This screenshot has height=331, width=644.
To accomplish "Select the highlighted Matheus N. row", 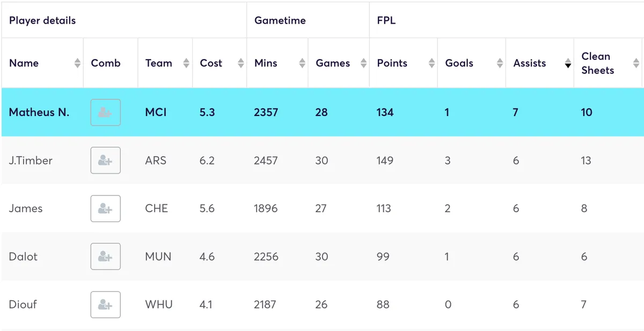I will click(x=322, y=112).
